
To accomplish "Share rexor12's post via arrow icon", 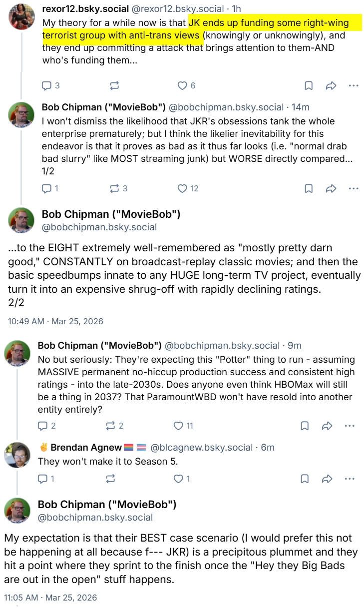I will pyautogui.click(x=331, y=85).
